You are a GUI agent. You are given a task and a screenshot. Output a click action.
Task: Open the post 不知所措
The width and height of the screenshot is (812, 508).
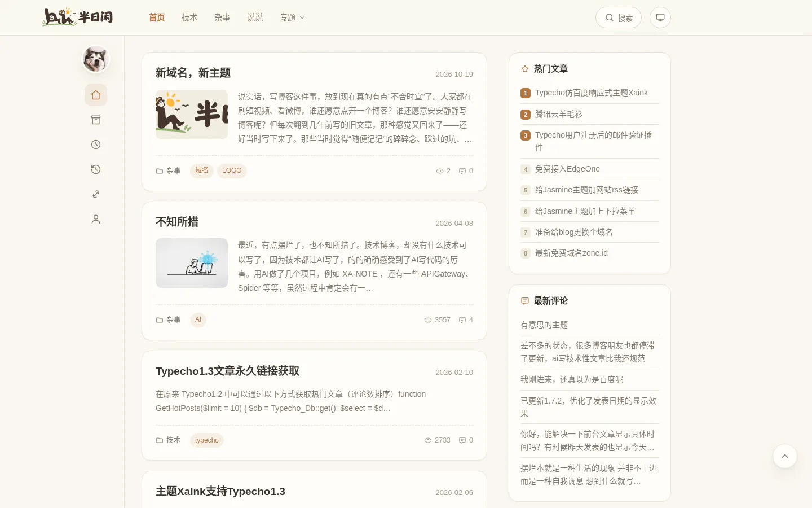point(177,222)
